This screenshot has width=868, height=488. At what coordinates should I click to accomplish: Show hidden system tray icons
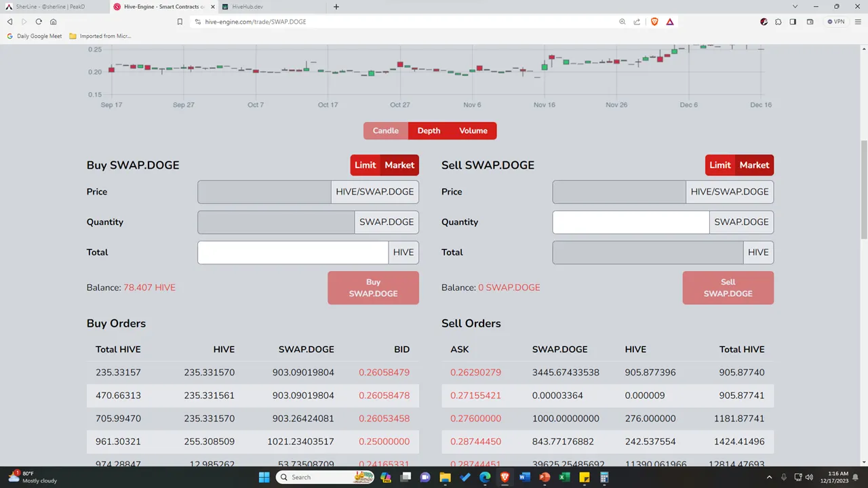(x=769, y=477)
